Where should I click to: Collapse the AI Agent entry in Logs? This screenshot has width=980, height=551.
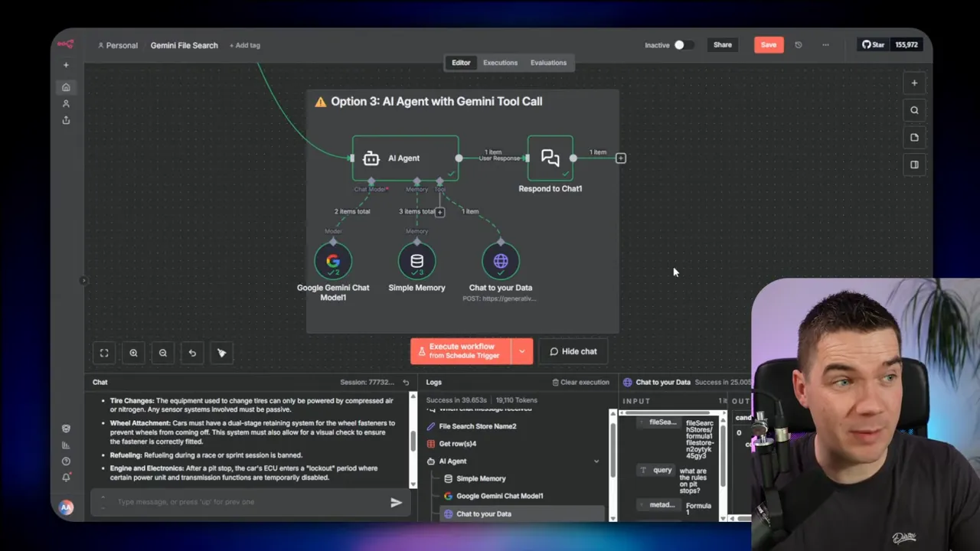(x=596, y=461)
